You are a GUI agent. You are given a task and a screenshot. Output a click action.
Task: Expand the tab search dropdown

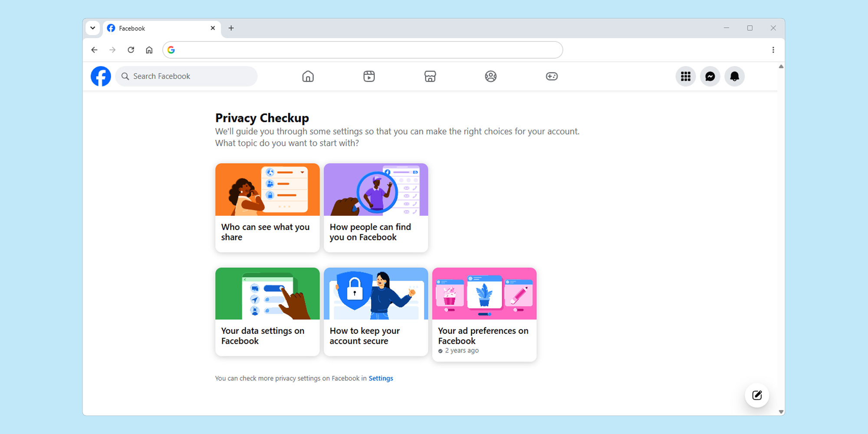click(x=93, y=28)
